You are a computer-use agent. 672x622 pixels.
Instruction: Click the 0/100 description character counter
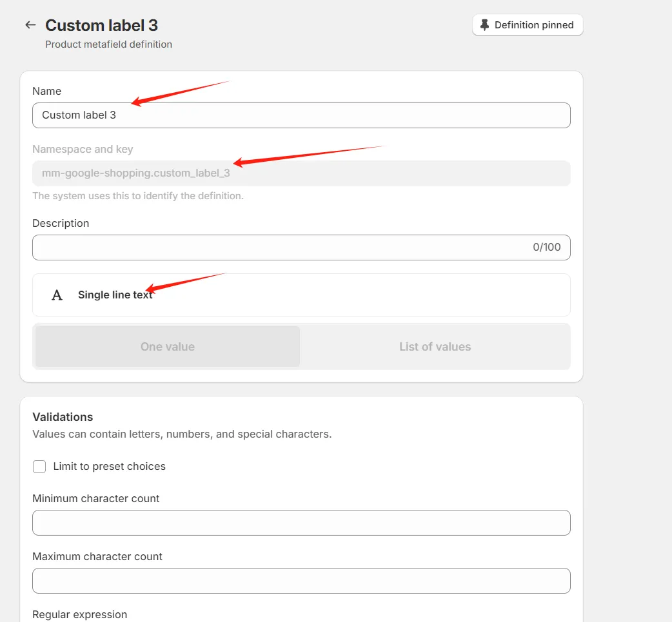(x=546, y=248)
